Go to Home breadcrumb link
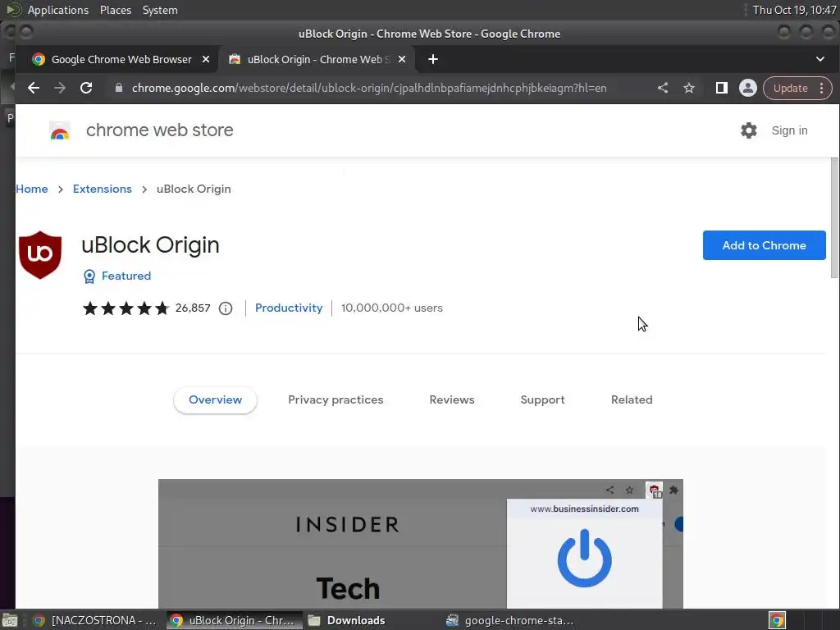 [32, 189]
